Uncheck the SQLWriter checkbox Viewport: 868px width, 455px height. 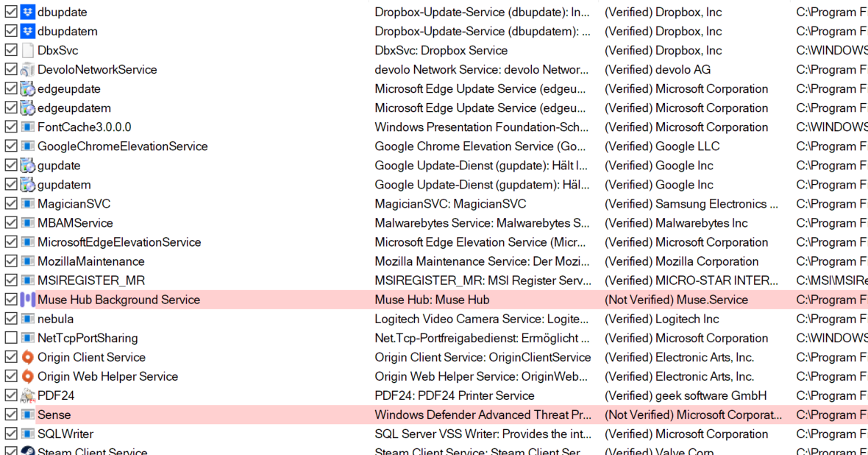pos(11,434)
